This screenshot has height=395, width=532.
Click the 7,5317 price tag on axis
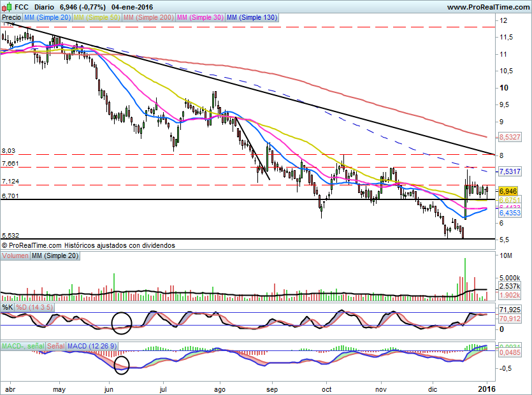510,171
